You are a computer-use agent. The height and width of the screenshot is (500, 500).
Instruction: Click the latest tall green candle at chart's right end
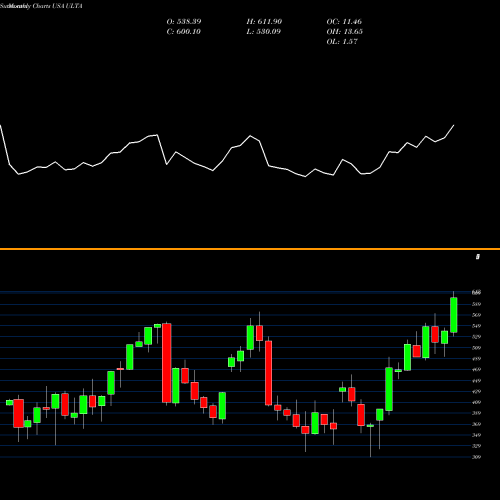tap(454, 315)
